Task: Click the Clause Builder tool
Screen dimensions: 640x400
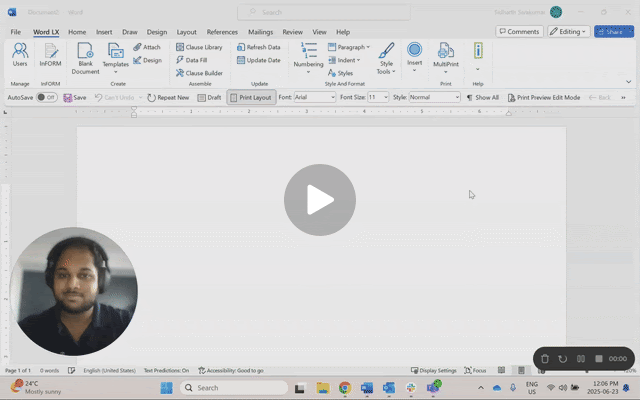Action: [199, 73]
